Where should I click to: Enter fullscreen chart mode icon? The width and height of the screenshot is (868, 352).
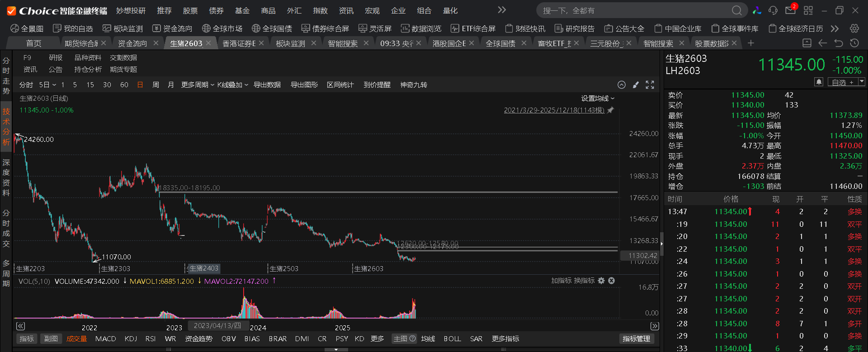click(x=650, y=85)
